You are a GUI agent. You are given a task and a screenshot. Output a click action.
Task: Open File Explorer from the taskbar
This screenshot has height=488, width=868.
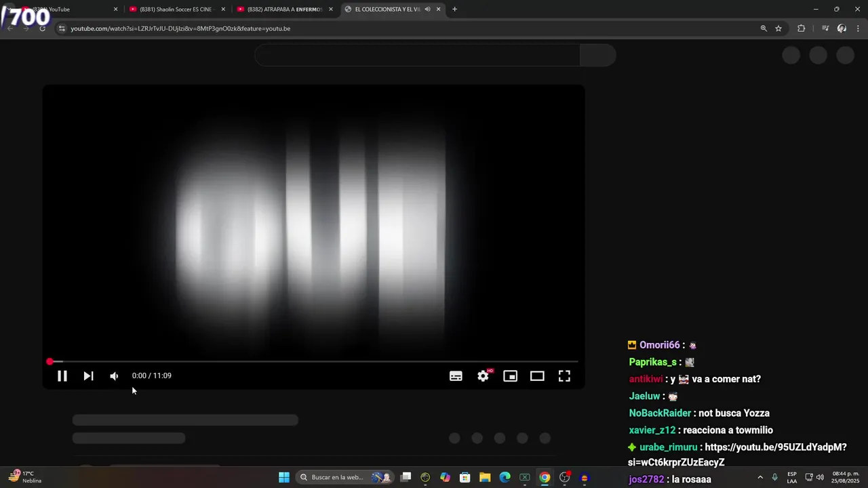(485, 477)
